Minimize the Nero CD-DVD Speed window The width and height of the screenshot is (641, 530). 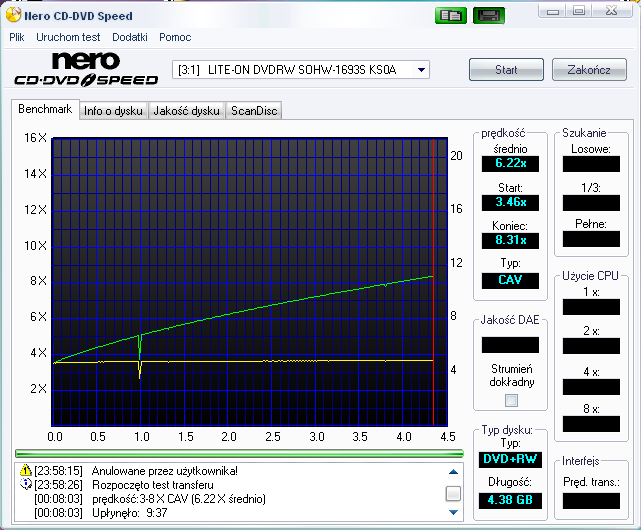[x=553, y=11]
